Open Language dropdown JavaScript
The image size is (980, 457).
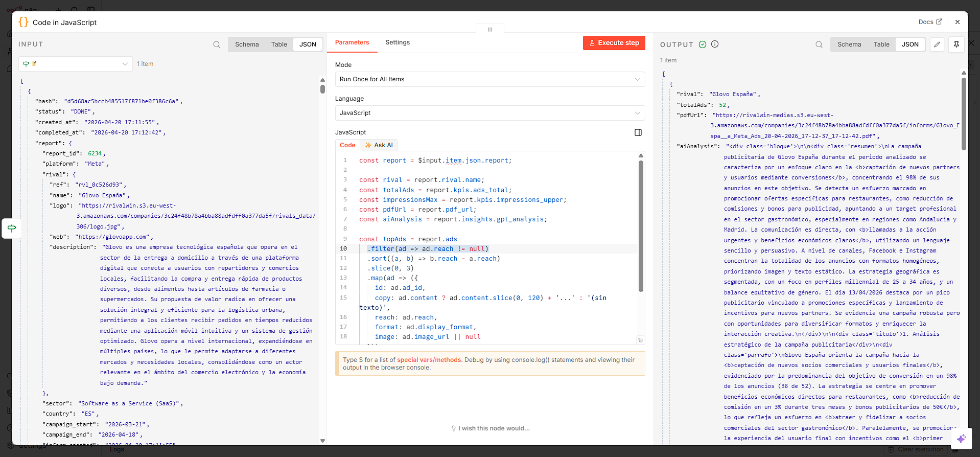click(490, 113)
